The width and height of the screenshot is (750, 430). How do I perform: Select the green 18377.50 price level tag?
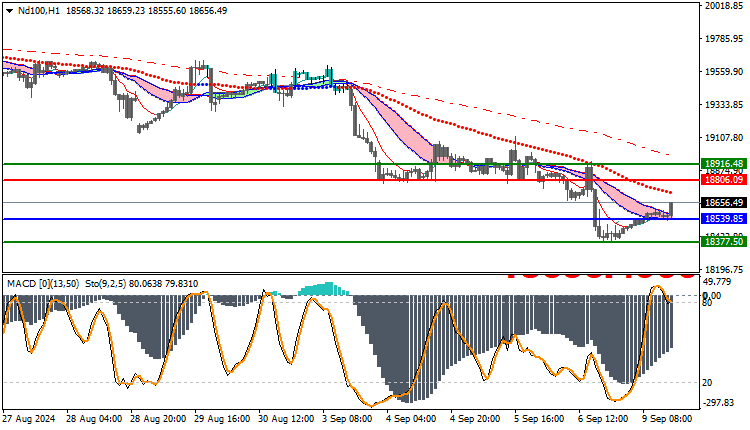point(724,242)
